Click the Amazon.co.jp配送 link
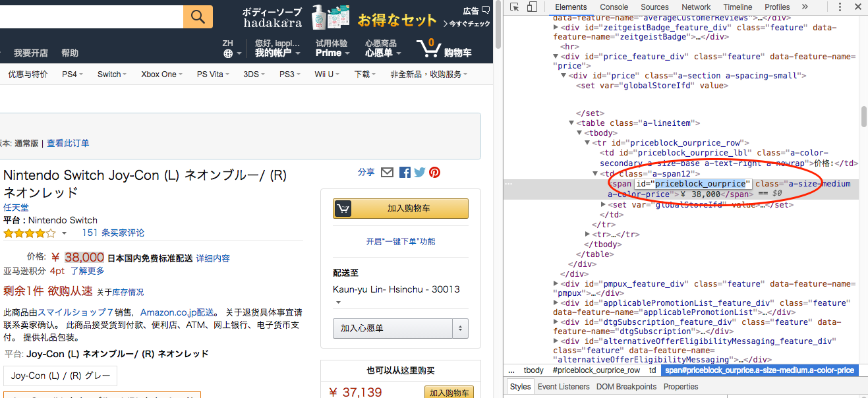 [177, 312]
